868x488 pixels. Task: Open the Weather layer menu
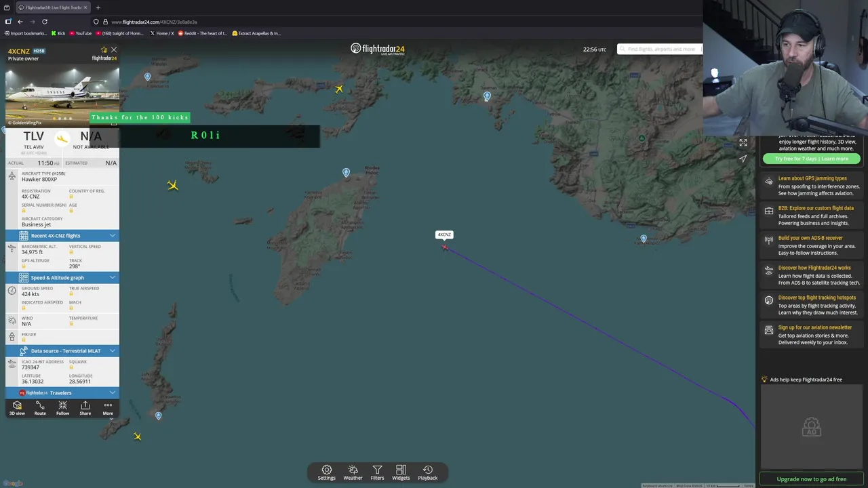(x=353, y=472)
